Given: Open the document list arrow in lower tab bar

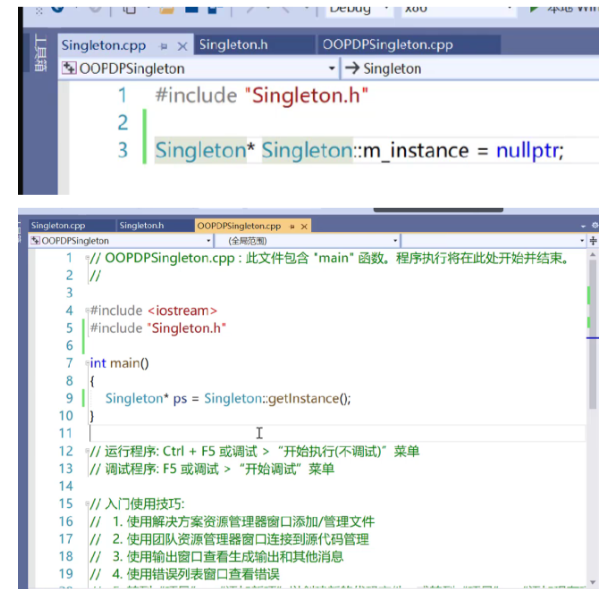Looking at the screenshot, I should [x=583, y=226].
